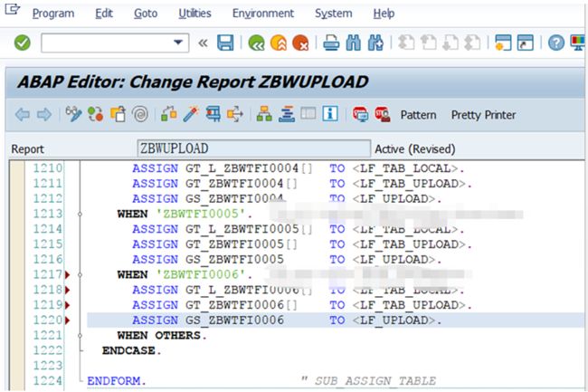Open the Program menu

coord(53,14)
